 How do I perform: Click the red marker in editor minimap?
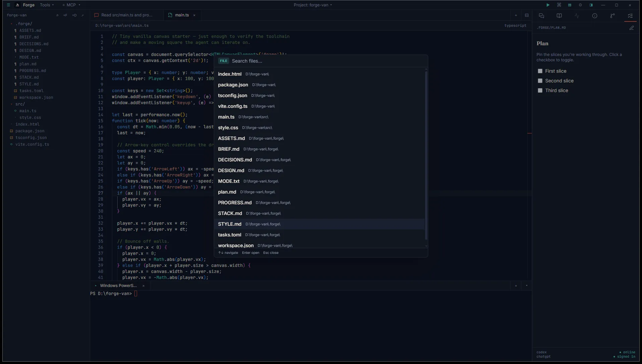point(529,133)
